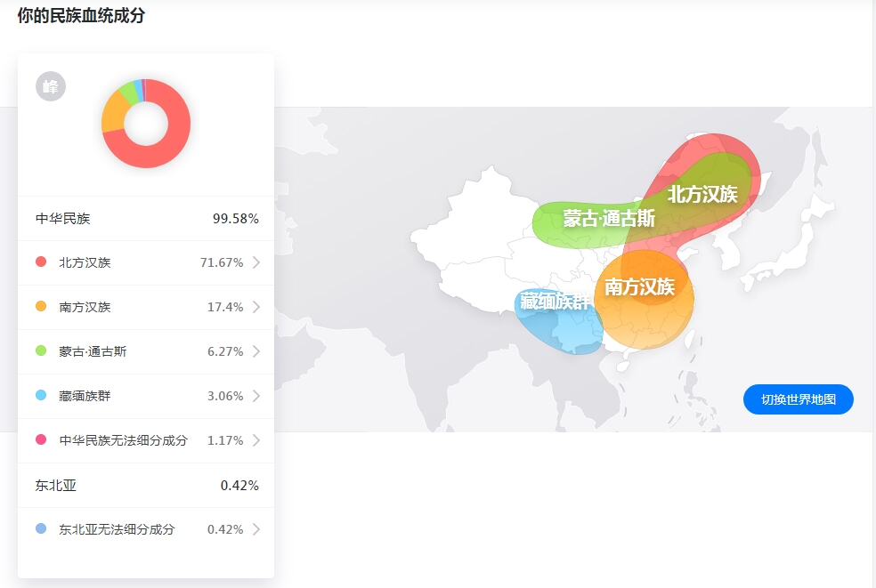This screenshot has height=588, width=876.
Task: Click the 中华民族无法细分成分 row text
Action: (124, 440)
